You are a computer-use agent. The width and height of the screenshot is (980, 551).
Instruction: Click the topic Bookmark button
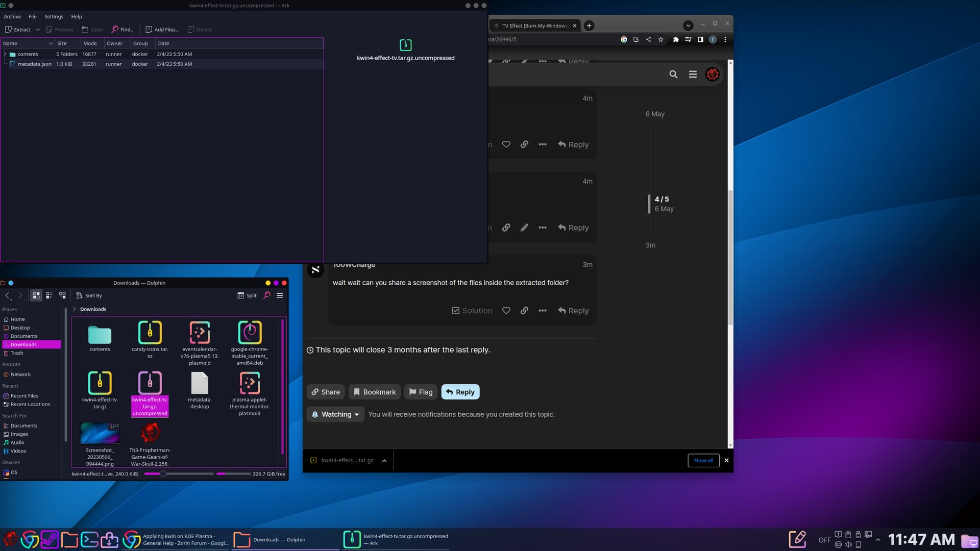374,392
